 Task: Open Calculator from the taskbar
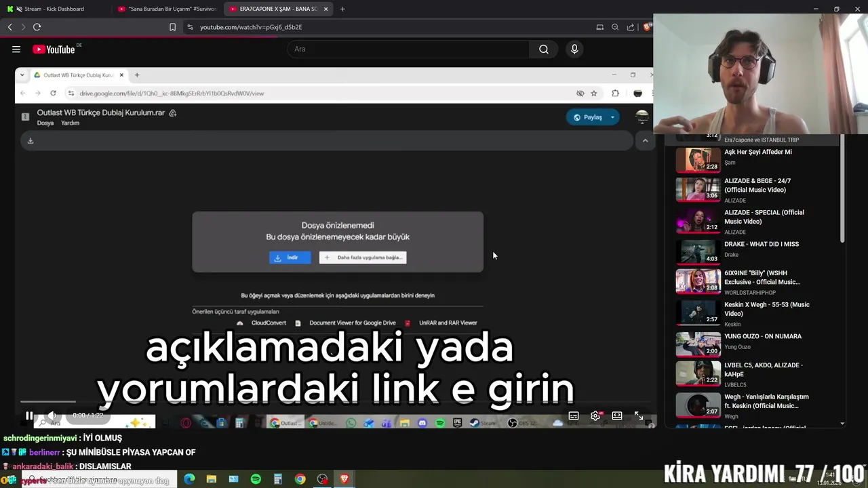(x=277, y=479)
